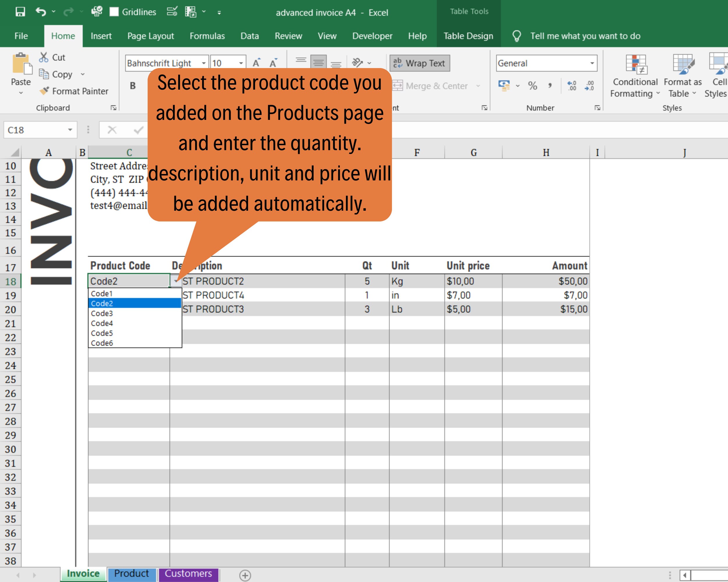Screen dimensions: 728x582
Task: Click the Percent Style icon
Action: [x=533, y=85]
